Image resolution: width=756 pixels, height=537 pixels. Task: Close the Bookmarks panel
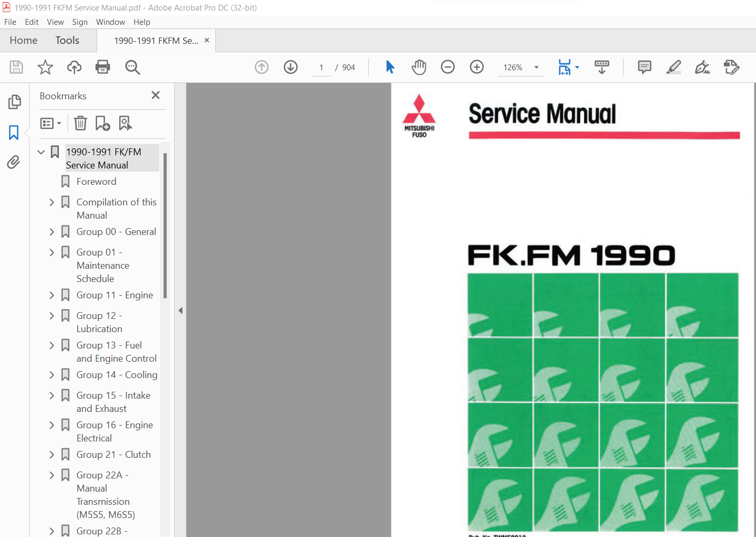(x=156, y=95)
